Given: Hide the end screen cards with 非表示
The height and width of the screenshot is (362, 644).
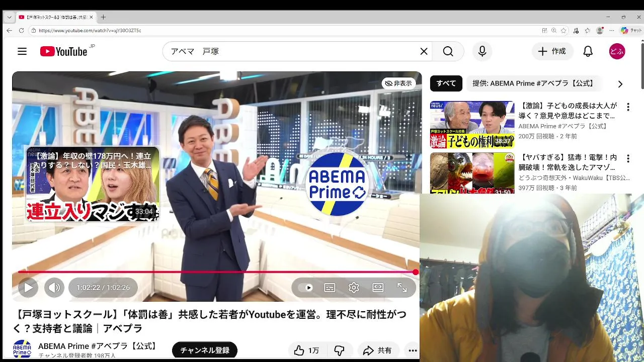Looking at the screenshot, I should point(398,83).
